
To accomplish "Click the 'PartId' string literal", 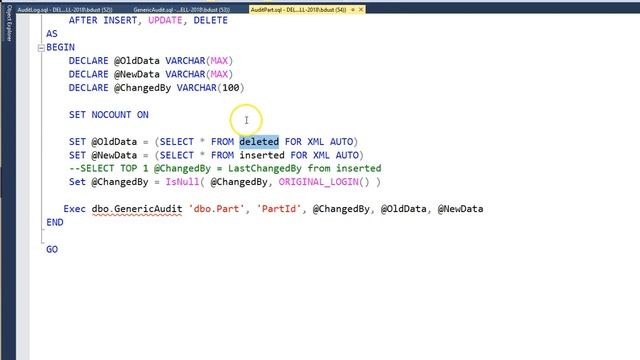I will (279, 209).
